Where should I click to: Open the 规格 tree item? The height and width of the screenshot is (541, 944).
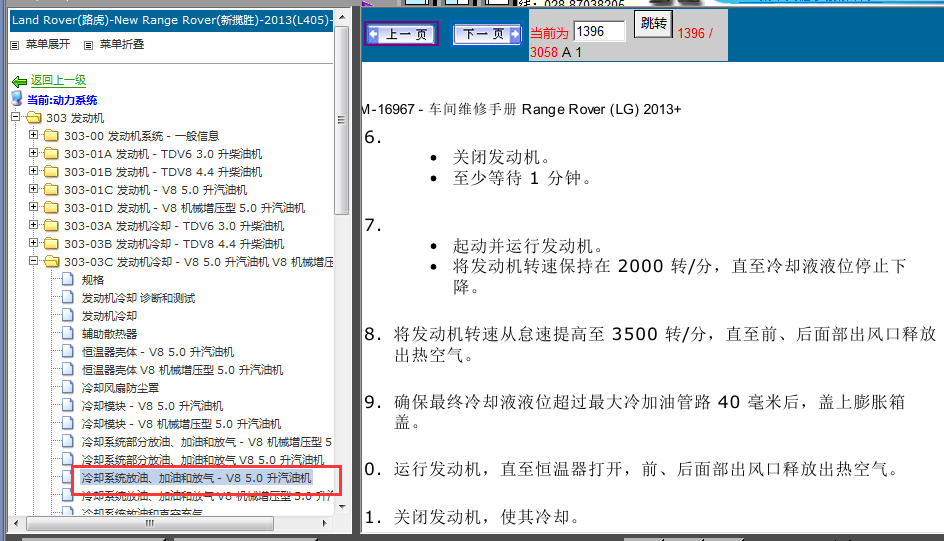click(93, 280)
